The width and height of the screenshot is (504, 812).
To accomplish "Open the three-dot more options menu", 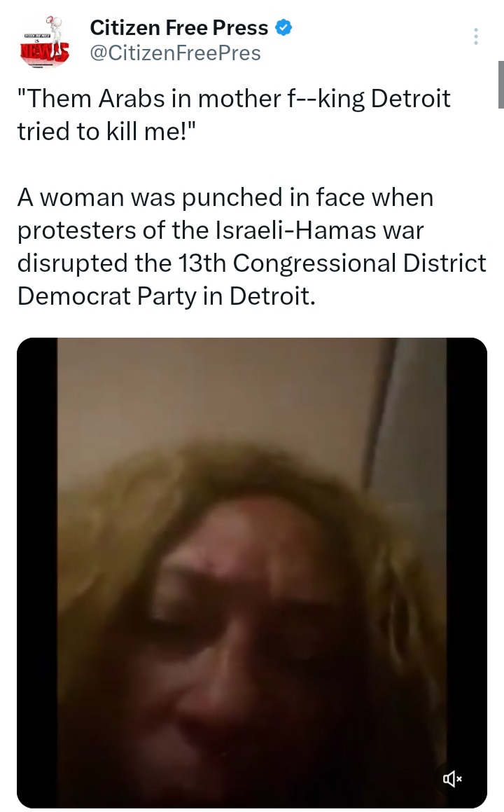I will point(476,36).
